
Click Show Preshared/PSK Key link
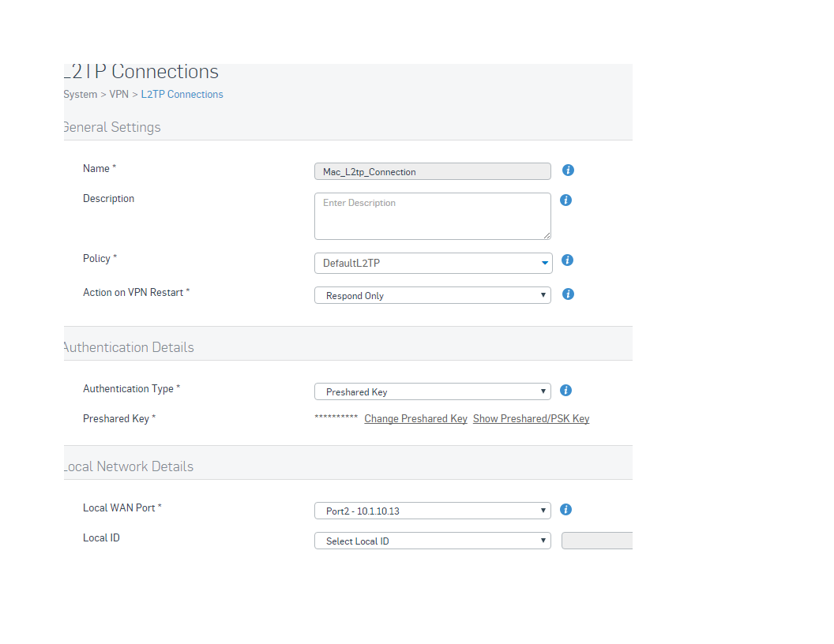531,419
